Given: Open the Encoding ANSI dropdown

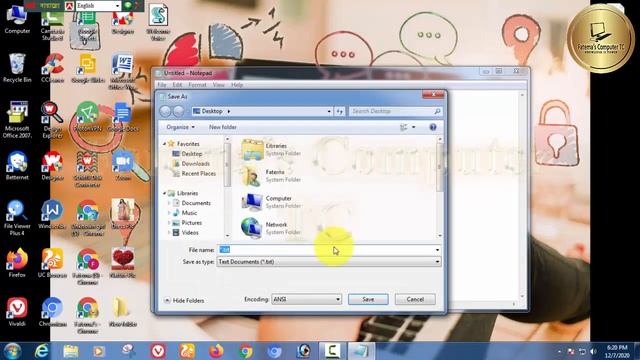Looking at the screenshot, I should click(306, 299).
